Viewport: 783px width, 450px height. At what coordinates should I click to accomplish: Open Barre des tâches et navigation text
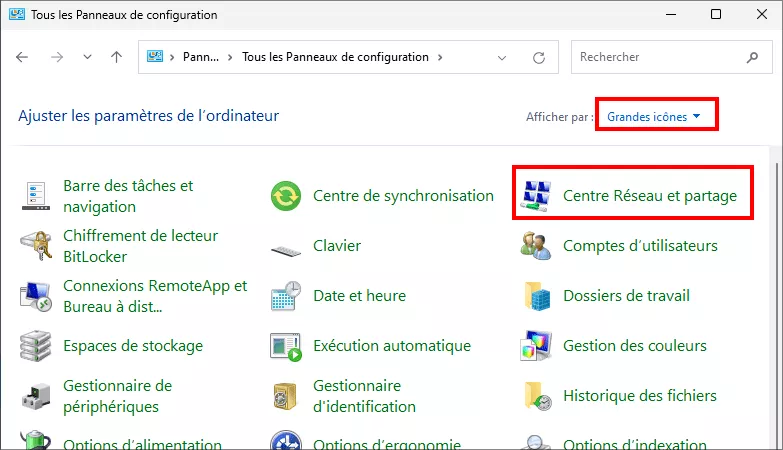click(128, 196)
